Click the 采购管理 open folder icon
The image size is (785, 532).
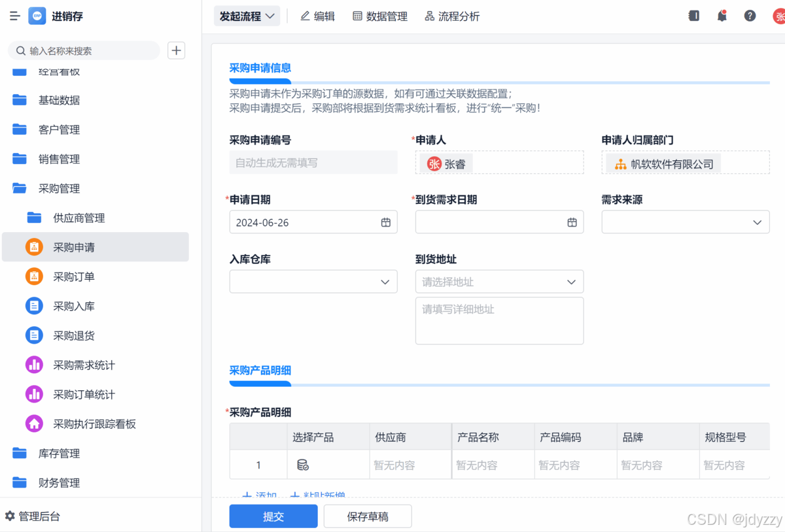pyautogui.click(x=20, y=188)
